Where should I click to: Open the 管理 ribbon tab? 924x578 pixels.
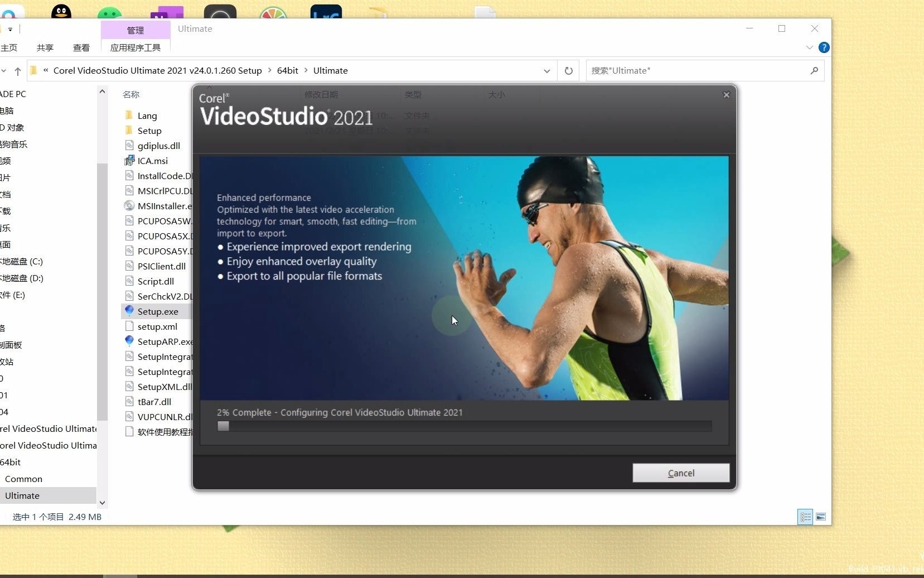click(x=136, y=30)
